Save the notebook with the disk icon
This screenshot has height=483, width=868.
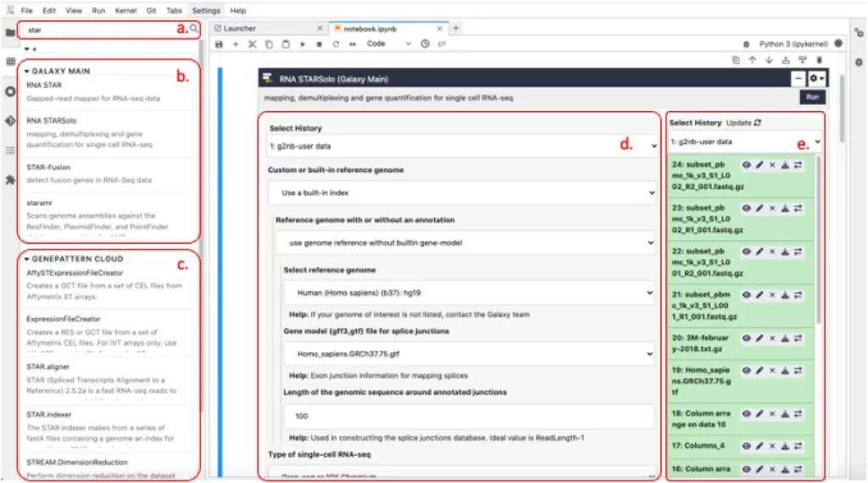click(219, 44)
